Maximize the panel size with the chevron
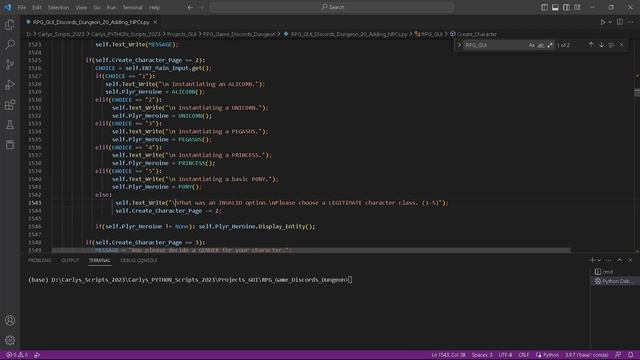This screenshot has width=640, height=360. (620, 260)
